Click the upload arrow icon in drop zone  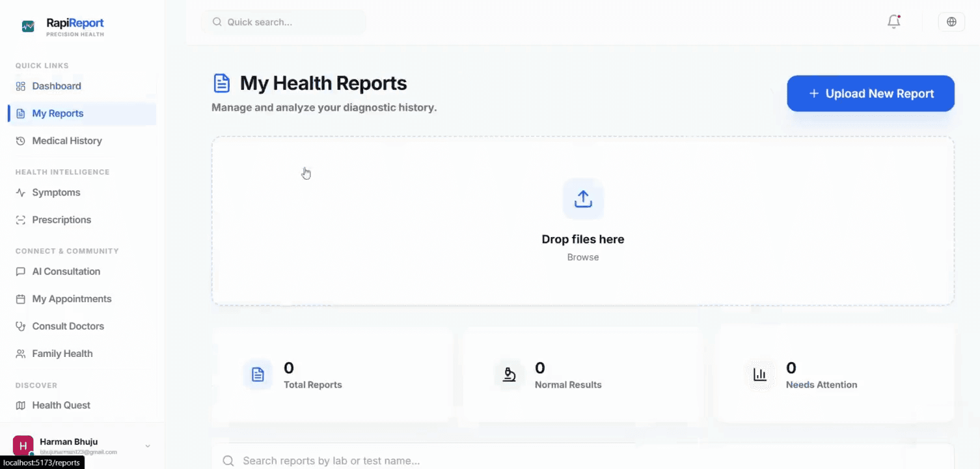pos(583,199)
